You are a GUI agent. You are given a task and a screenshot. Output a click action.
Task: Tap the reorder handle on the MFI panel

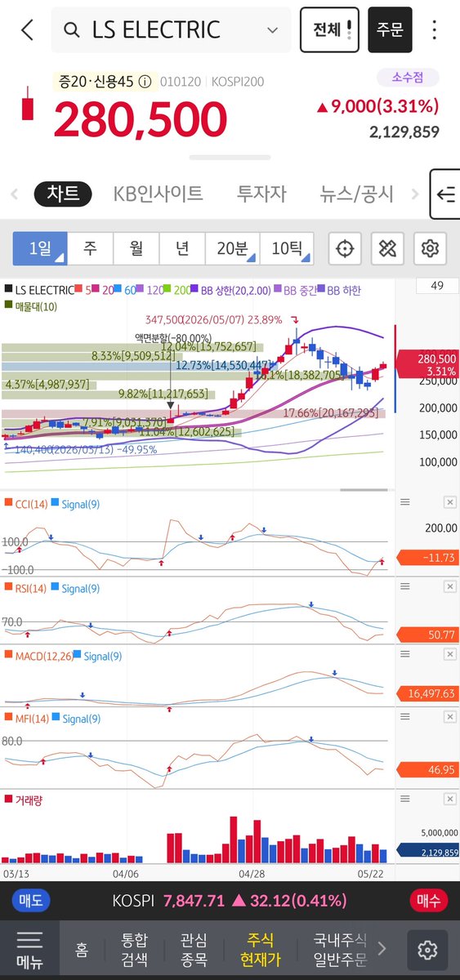click(405, 716)
